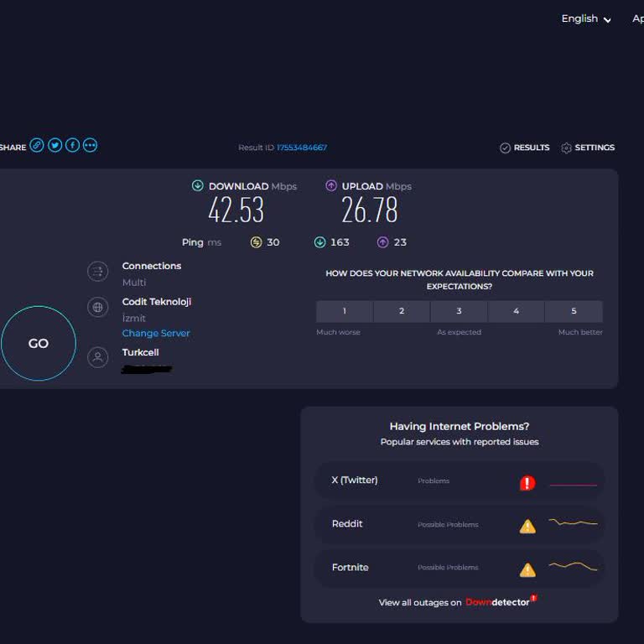This screenshot has width=644, height=644.
Task: Rate network availability as 2
Action: 402,311
